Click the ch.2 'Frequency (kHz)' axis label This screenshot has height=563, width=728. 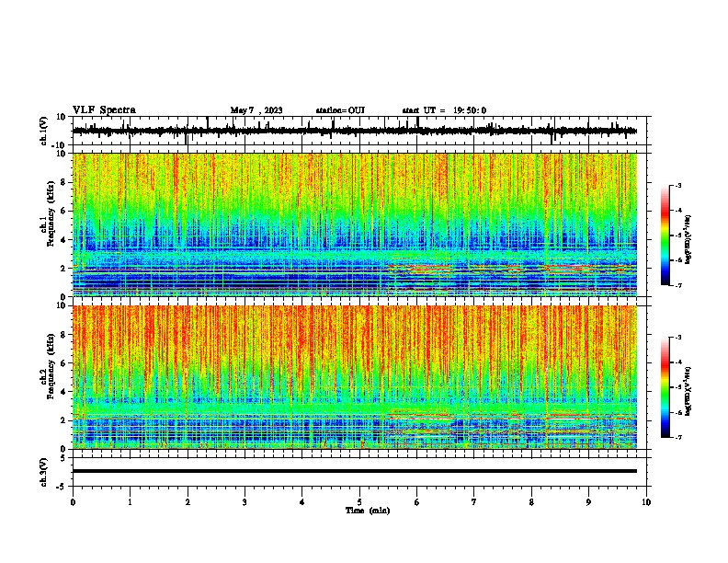tap(51, 366)
